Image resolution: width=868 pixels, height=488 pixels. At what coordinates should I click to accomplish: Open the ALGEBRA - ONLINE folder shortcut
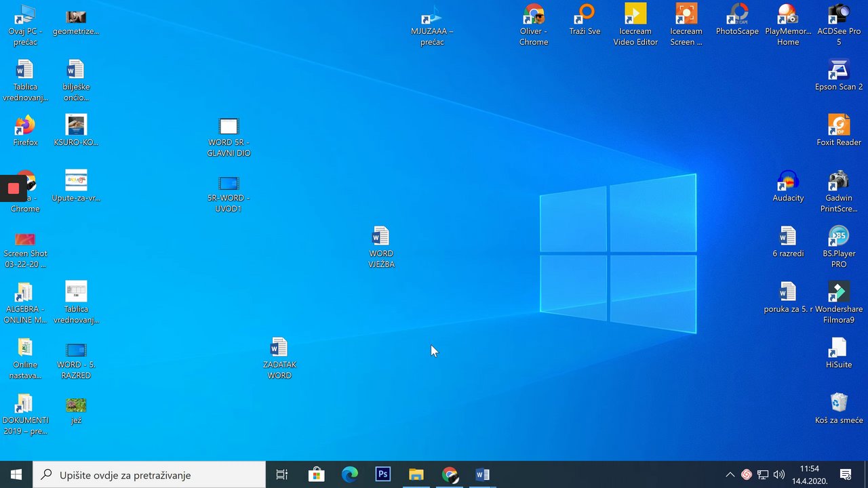[24, 292]
